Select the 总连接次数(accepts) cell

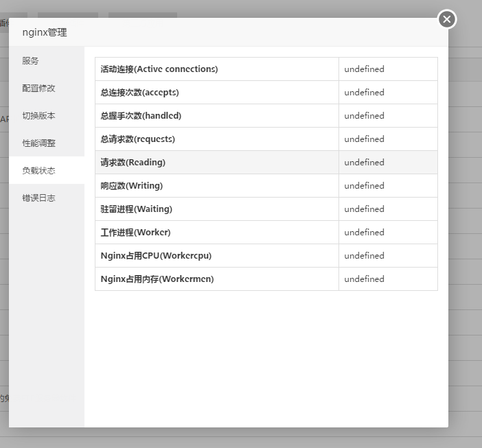pyautogui.click(x=217, y=93)
